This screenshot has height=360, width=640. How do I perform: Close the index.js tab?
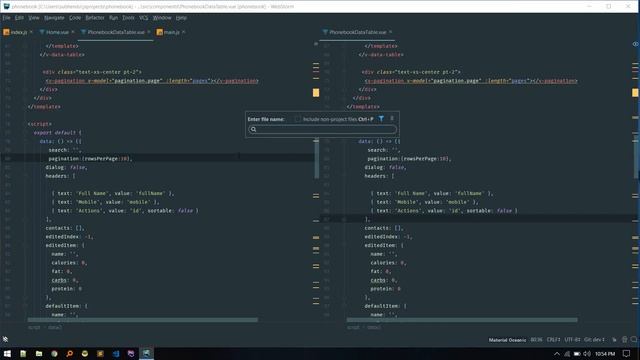31,32
